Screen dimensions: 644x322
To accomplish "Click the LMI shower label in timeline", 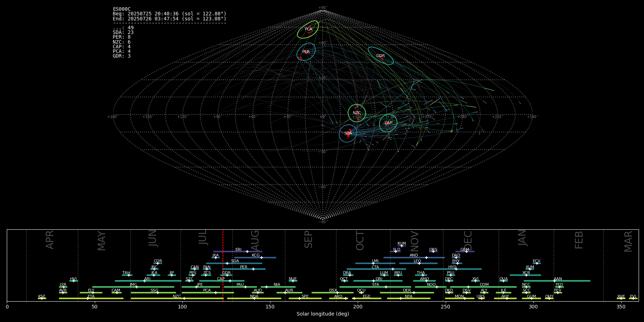I will coord(375,261).
